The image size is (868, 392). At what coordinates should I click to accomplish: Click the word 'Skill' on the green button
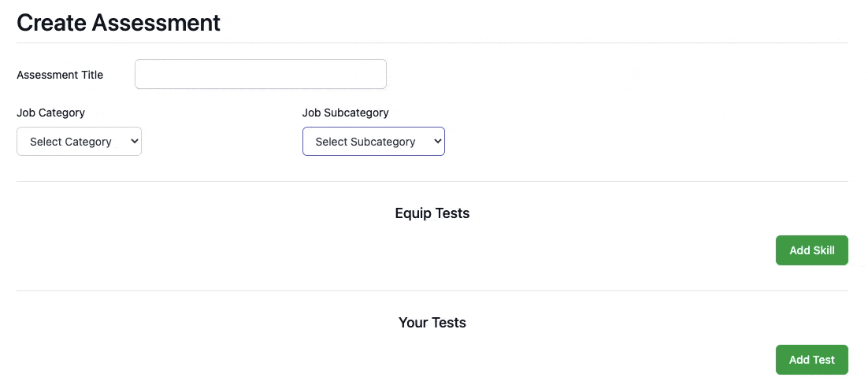click(824, 250)
